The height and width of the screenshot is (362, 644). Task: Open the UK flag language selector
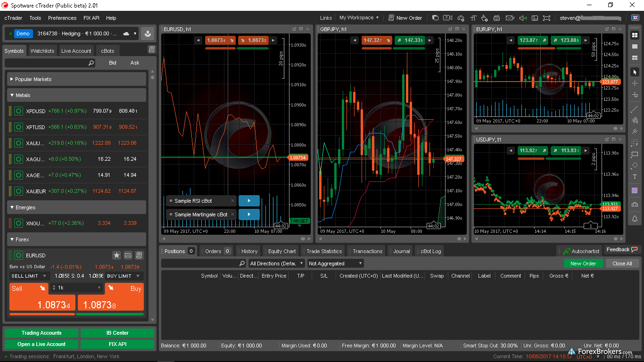(635, 18)
